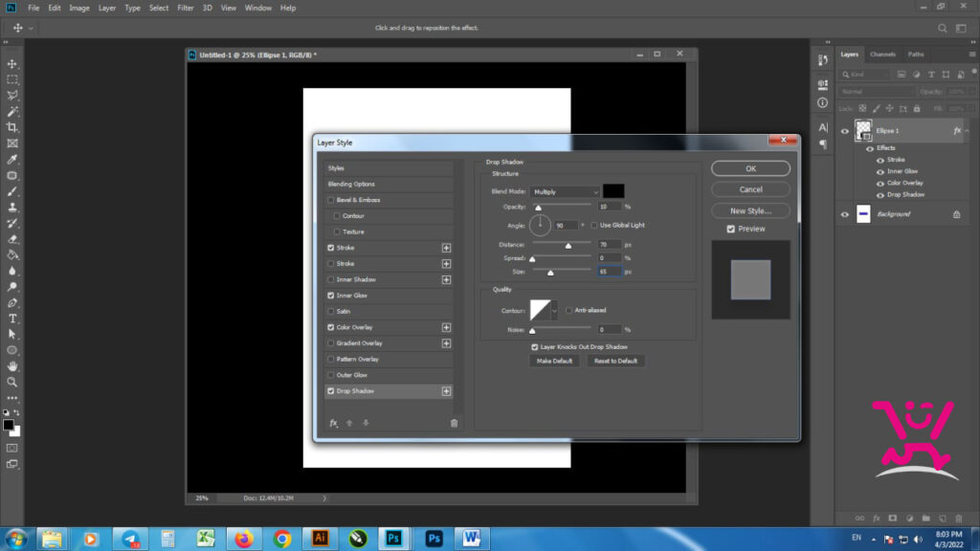Open the Filter menu

click(185, 8)
